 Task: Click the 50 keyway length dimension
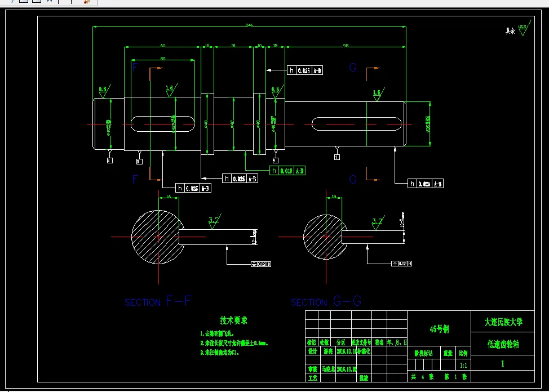point(163,59)
